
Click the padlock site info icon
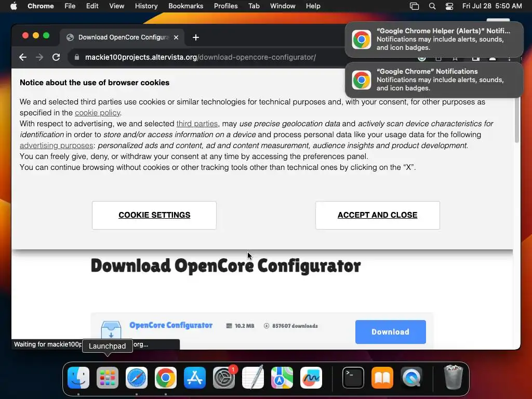[x=77, y=57]
